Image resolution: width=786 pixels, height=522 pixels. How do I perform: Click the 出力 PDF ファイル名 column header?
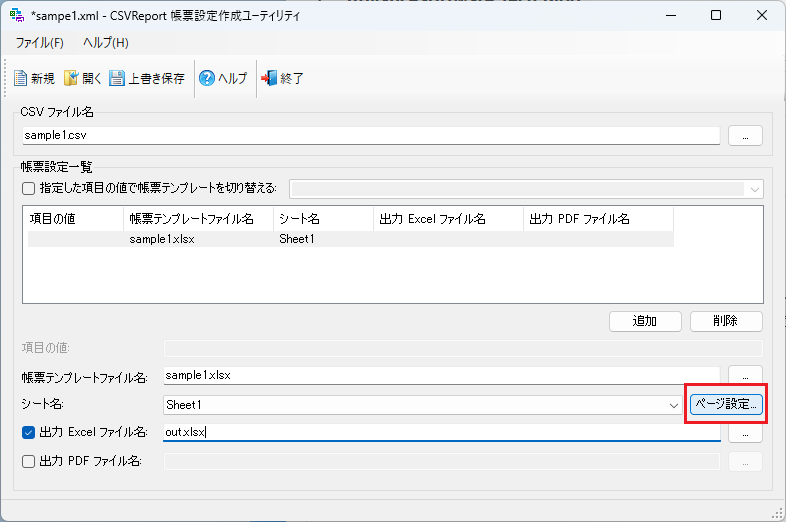599,219
